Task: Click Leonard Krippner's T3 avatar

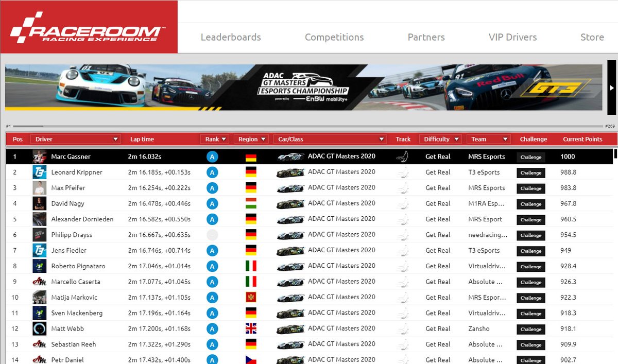Action: coord(40,172)
